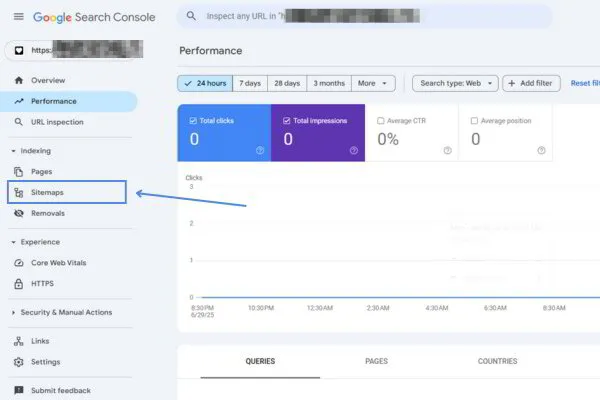Screen dimensions: 600x400
Task: Enable the Average CTR checkbox
Action: (381, 121)
